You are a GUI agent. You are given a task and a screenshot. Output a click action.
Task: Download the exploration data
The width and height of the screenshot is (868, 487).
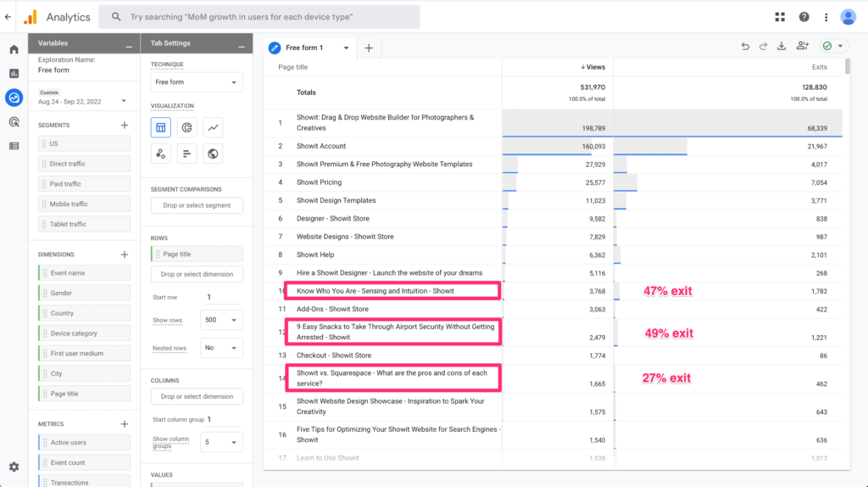(x=782, y=47)
